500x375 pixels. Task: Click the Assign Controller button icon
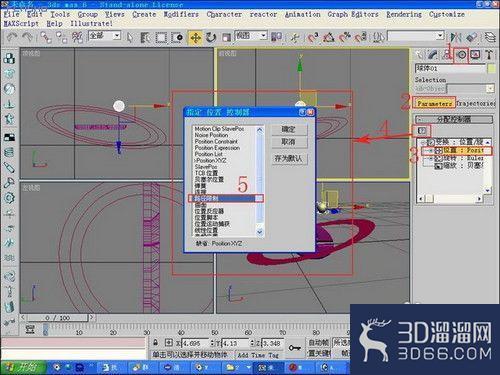(x=422, y=131)
